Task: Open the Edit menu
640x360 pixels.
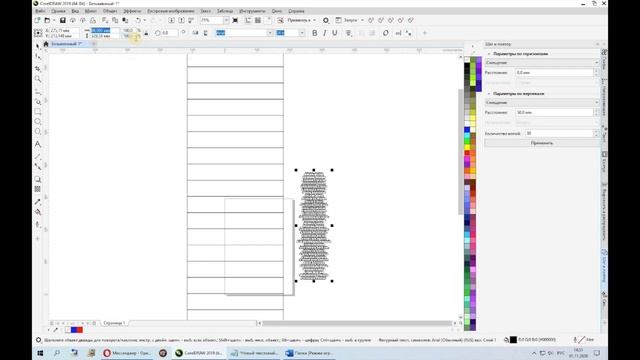Action: (58, 11)
